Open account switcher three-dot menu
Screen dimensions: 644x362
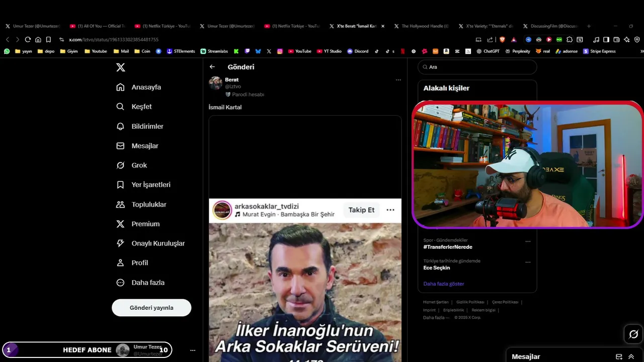(x=193, y=350)
